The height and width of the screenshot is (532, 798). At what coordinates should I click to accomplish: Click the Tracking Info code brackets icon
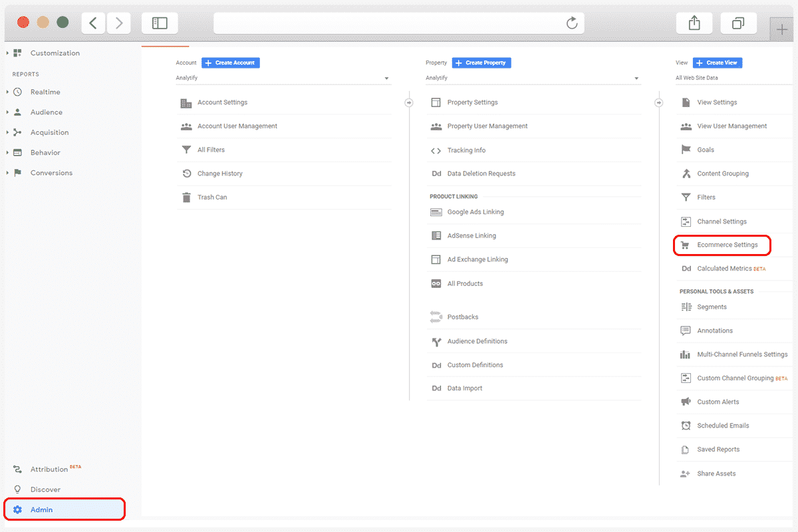(436, 150)
